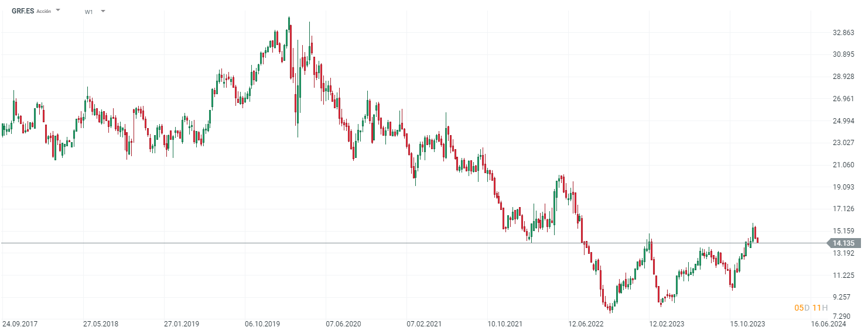868x334 pixels.
Task: Click the horizontal current price line
Action: tap(410, 243)
